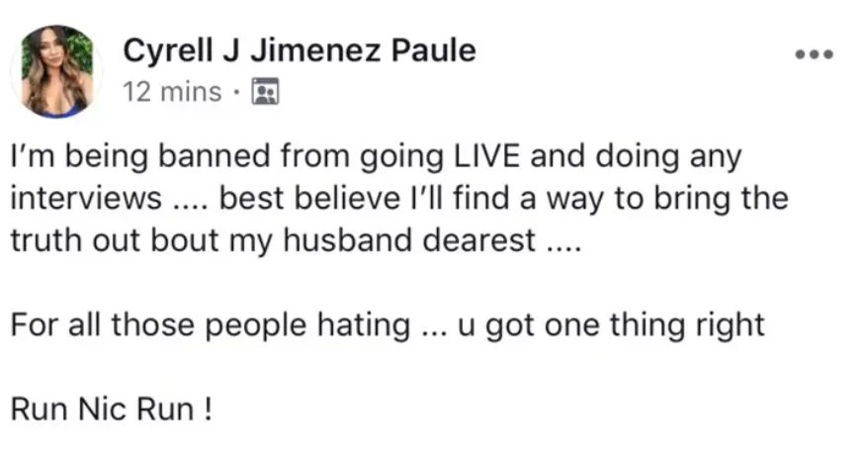The width and height of the screenshot is (868, 461).
Task: Open the three-dot post options menu
Action: (x=814, y=54)
